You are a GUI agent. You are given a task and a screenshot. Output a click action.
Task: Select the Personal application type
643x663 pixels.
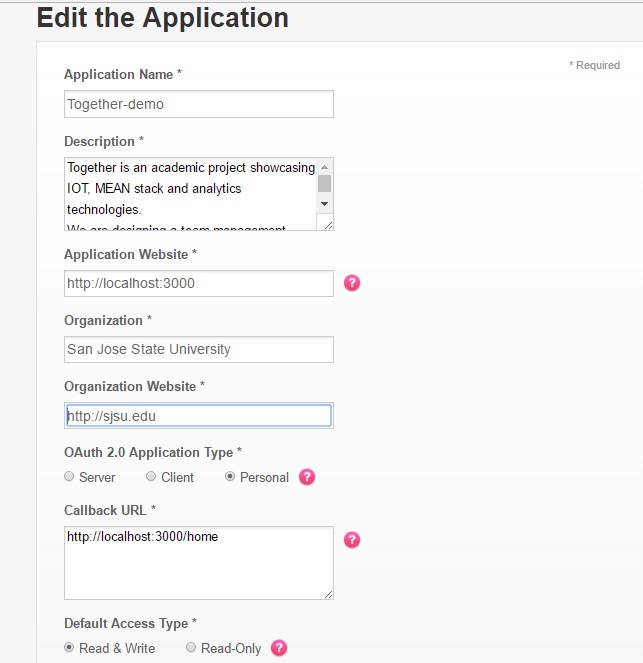pyautogui.click(x=230, y=477)
